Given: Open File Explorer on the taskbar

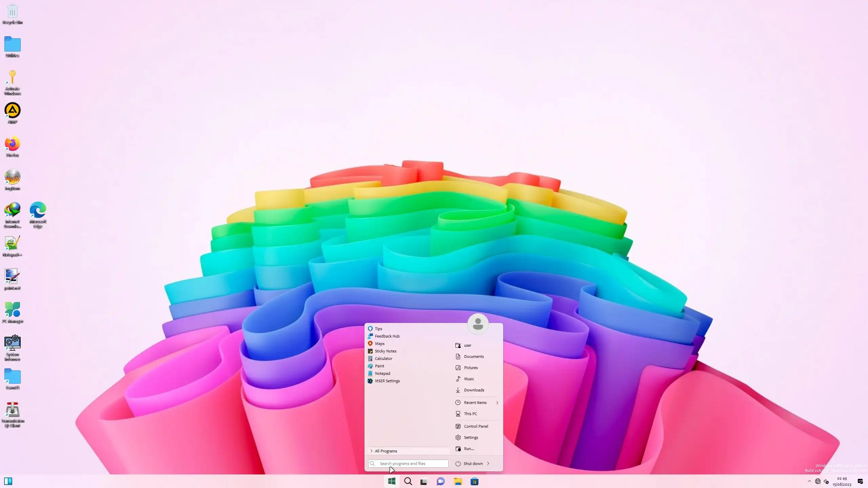Looking at the screenshot, I should click(x=458, y=482).
